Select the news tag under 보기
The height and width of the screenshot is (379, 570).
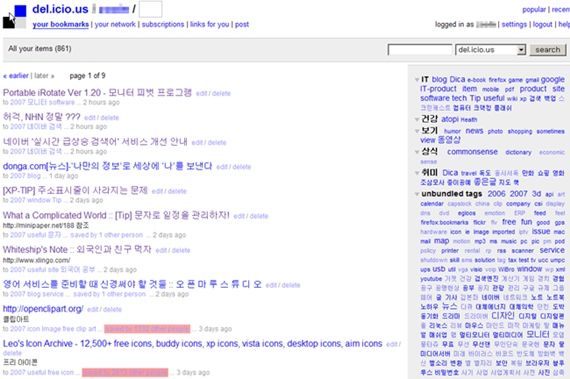pyautogui.click(x=474, y=131)
